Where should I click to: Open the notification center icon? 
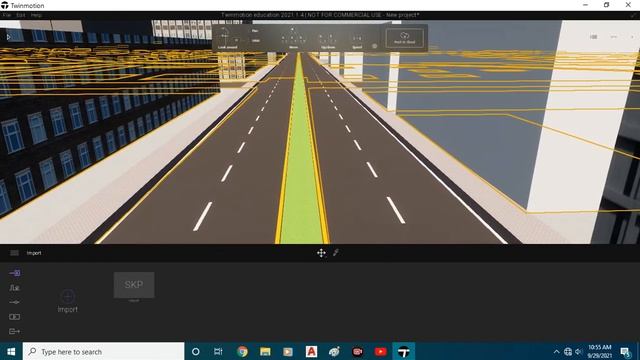click(x=625, y=351)
